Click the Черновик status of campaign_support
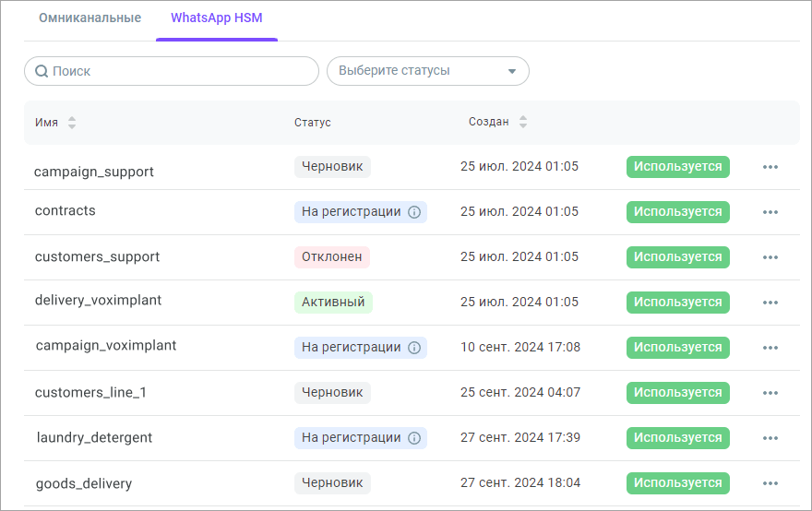 coord(332,167)
